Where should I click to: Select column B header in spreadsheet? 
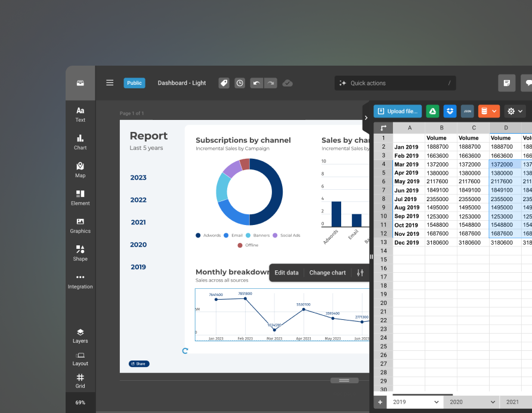click(441, 128)
